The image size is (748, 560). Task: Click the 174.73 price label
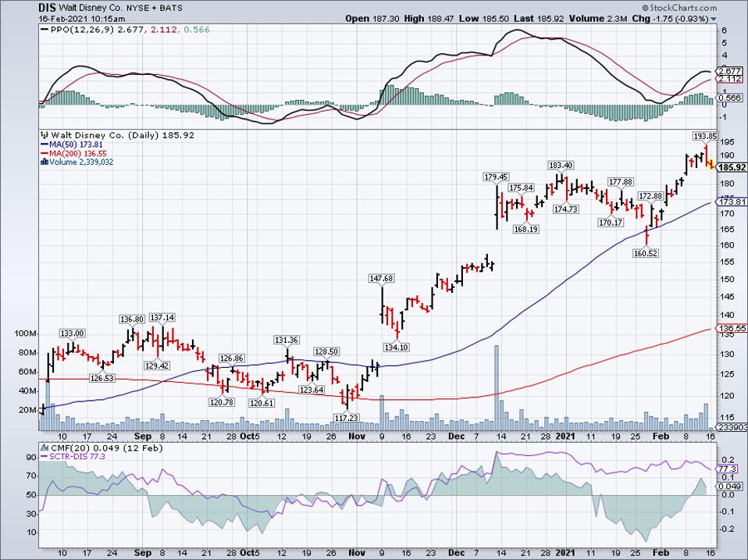(566, 209)
